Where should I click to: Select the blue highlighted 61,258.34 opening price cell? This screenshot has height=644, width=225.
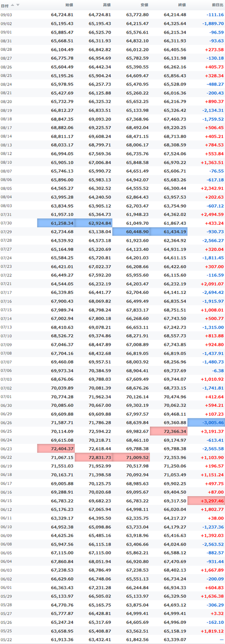[x=56, y=223]
